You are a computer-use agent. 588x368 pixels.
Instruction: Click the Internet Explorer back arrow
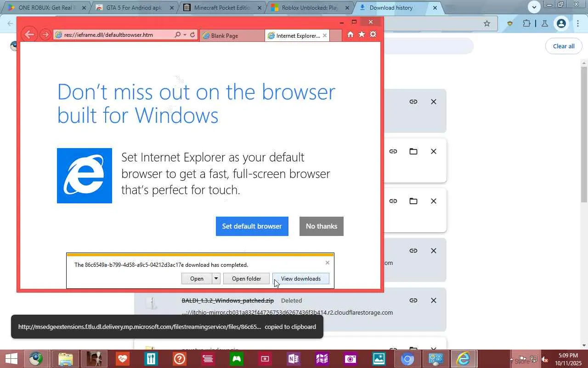(29, 34)
